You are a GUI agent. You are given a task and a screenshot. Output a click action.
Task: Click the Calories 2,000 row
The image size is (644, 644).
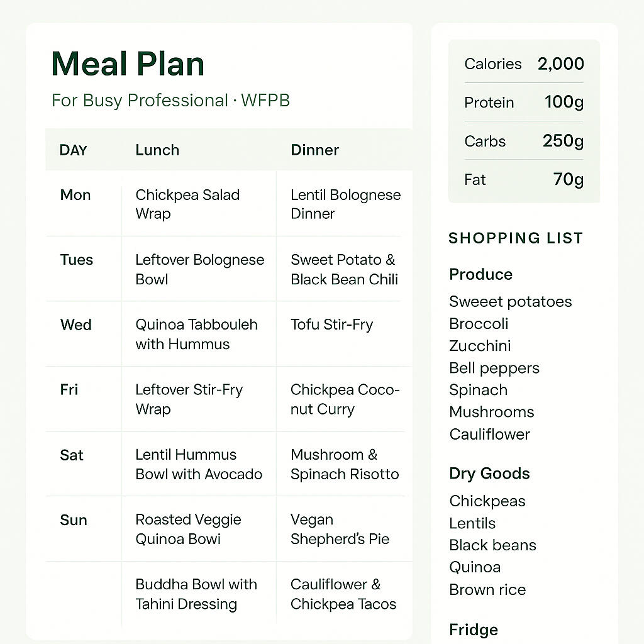[524, 64]
